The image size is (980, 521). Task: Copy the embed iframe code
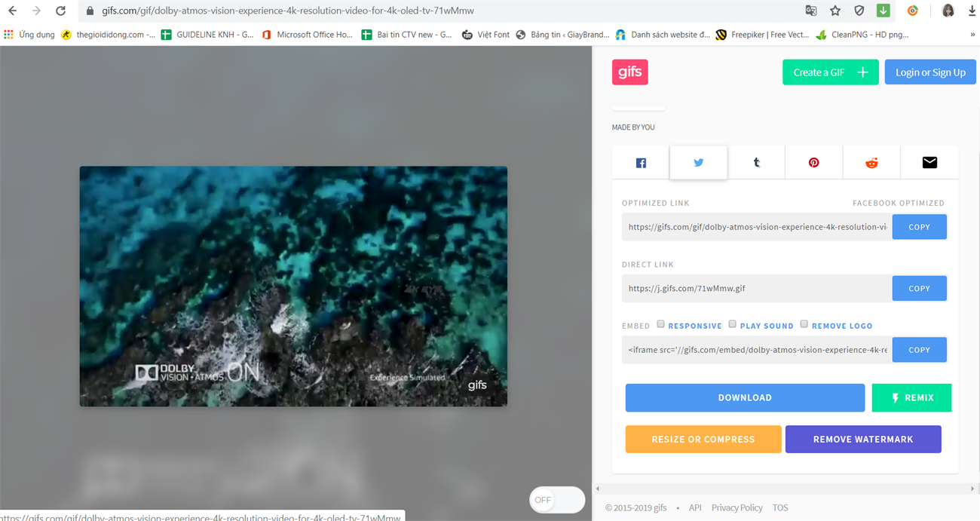(x=919, y=350)
